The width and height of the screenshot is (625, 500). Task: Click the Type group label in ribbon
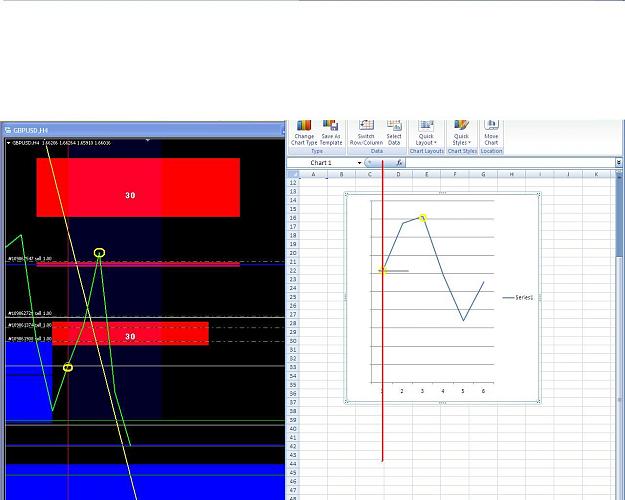click(317, 151)
